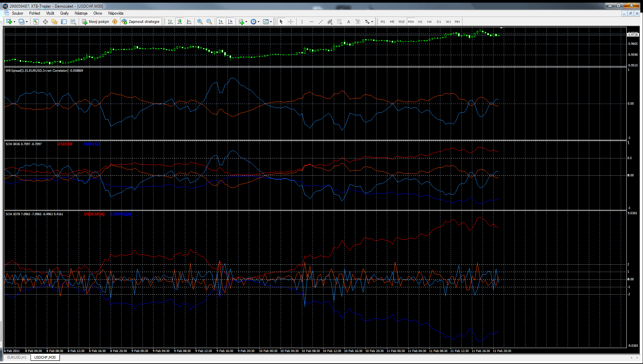Switch to the USDCHF,M30 chart tab
The image size is (643, 364).
45,357
